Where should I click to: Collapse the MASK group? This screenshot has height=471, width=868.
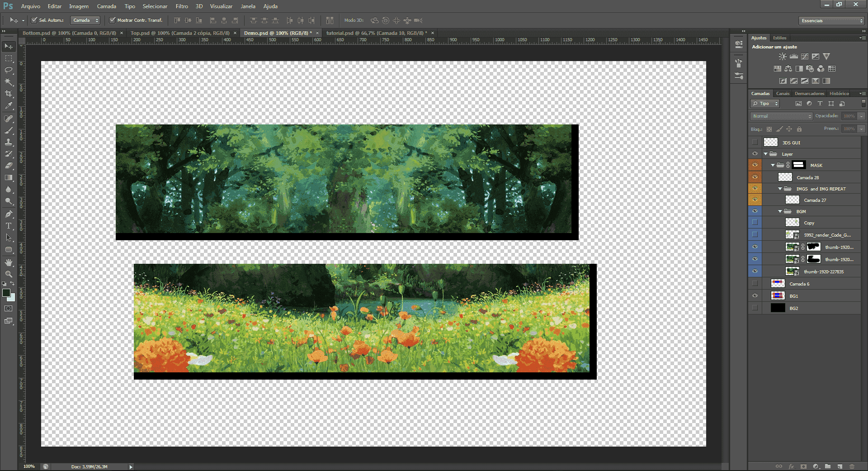point(773,165)
